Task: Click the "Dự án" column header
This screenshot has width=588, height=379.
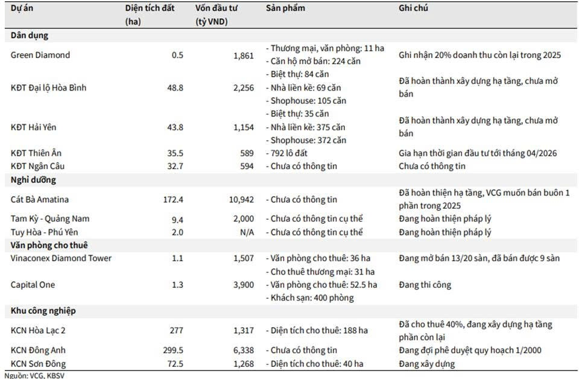Action: [22, 8]
